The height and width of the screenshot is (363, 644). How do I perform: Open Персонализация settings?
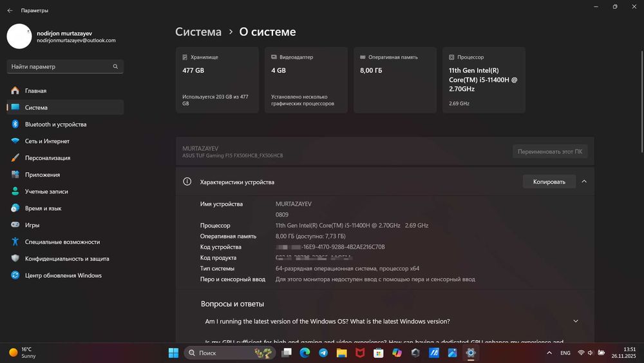[x=65, y=158]
